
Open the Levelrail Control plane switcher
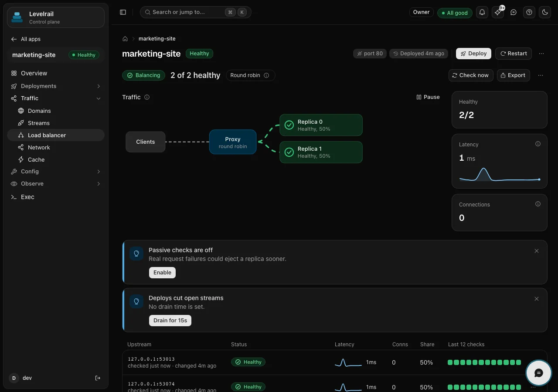(56, 17)
